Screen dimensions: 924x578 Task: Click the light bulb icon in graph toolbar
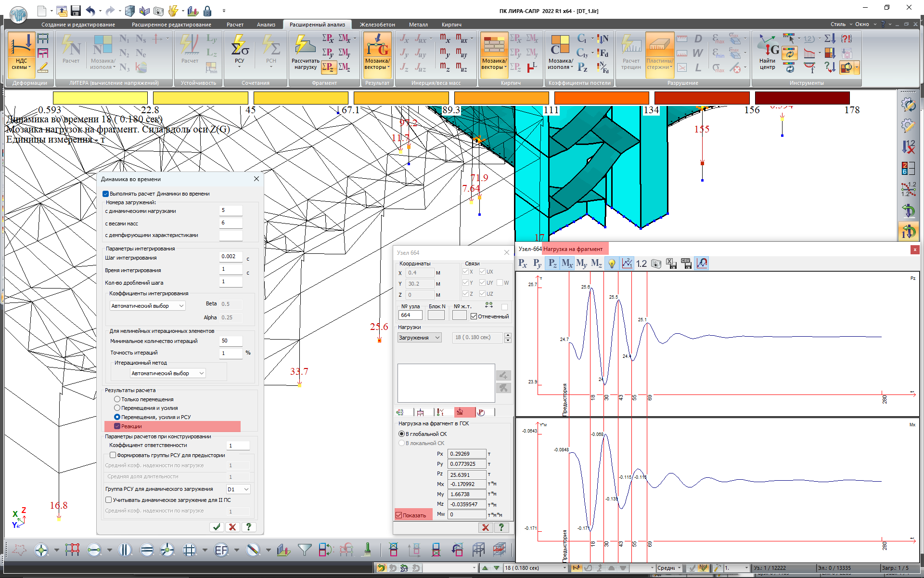tap(612, 263)
